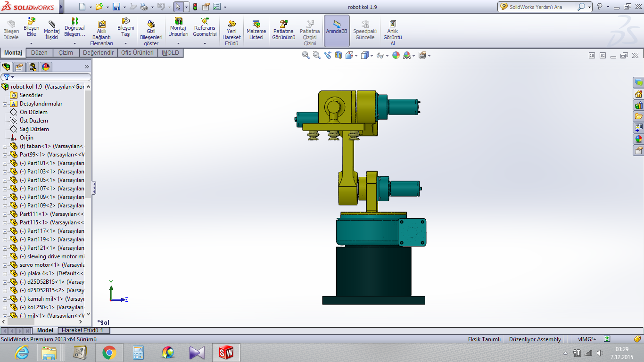644x362 pixels.
Task: Open the Ofis Ürünleri tab
Action: tap(138, 53)
